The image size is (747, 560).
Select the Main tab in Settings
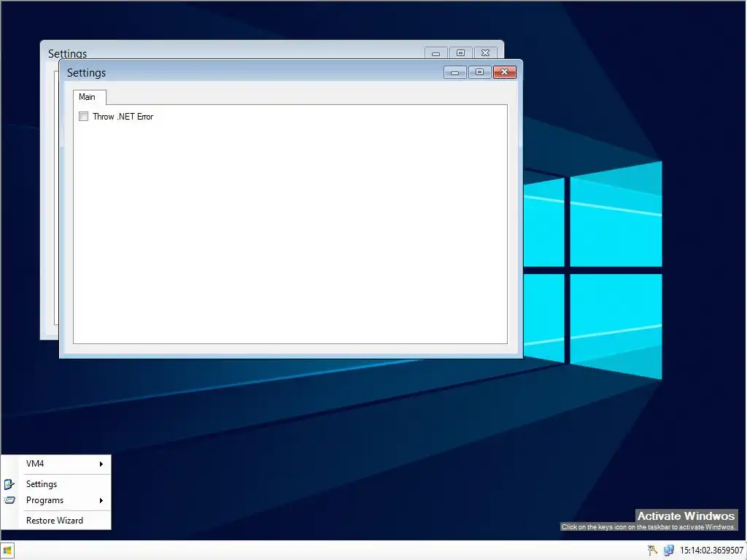point(89,97)
